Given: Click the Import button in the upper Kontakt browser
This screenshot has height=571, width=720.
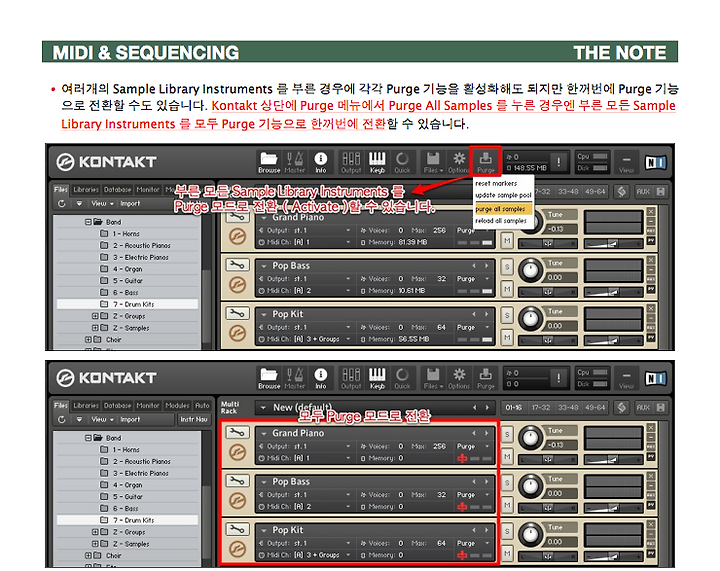Looking at the screenshot, I should click(x=130, y=203).
